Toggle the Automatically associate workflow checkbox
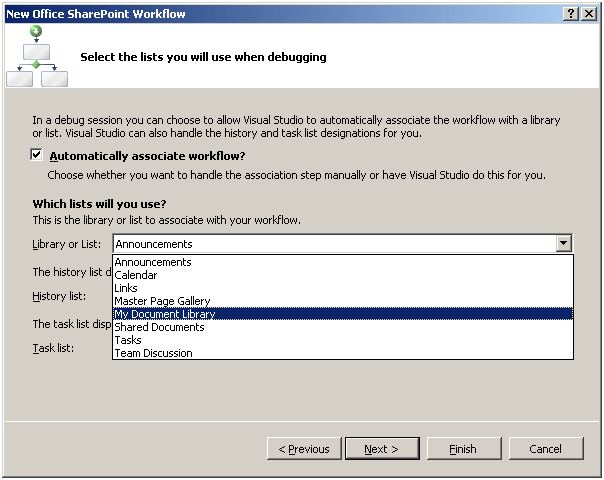The height and width of the screenshot is (480, 604). [x=37, y=156]
